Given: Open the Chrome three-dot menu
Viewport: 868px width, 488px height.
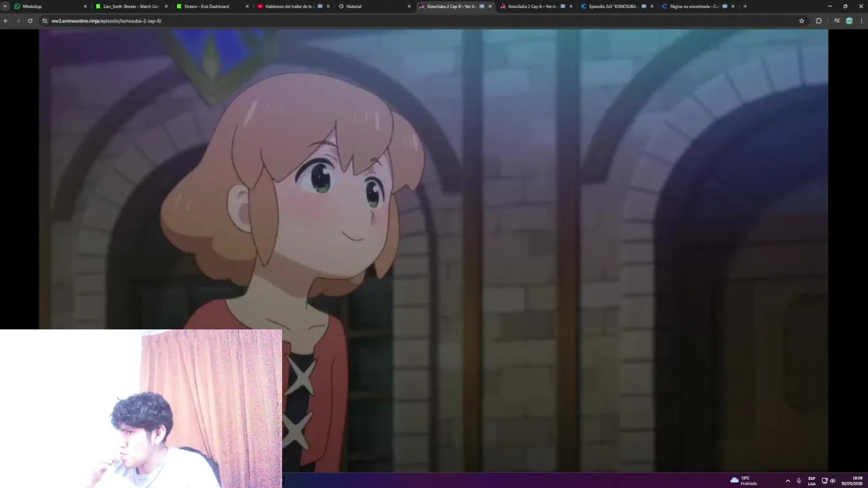Looking at the screenshot, I should pos(861,20).
